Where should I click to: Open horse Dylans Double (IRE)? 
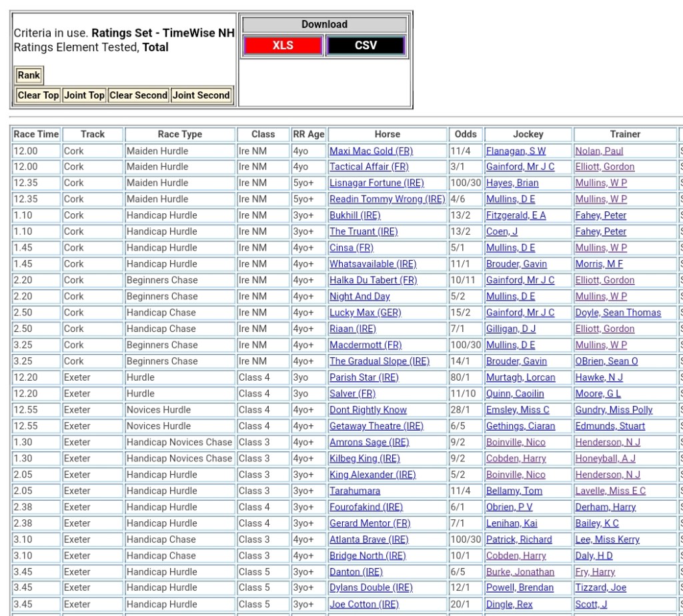coord(371,588)
